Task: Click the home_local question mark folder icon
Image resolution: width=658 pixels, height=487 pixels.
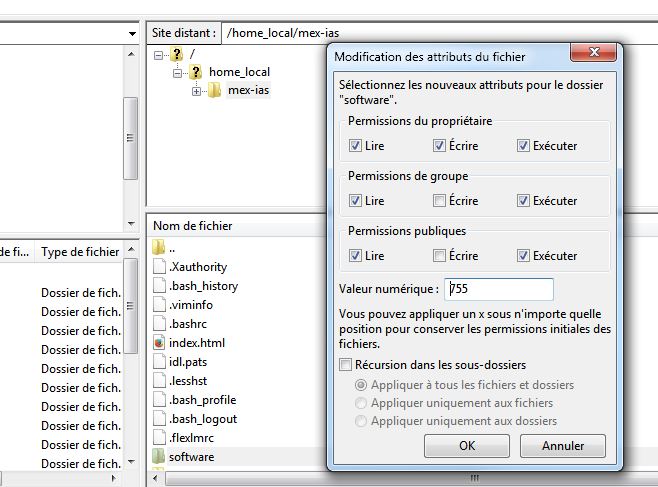Action: click(x=195, y=72)
